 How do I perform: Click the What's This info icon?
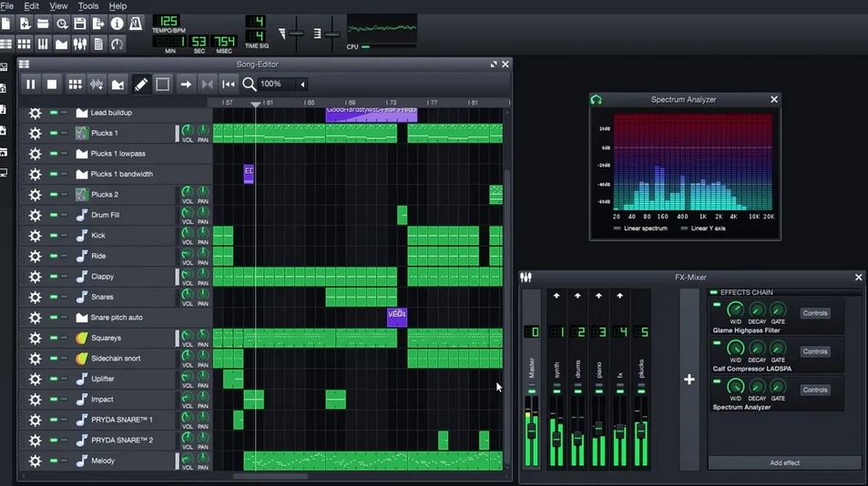pyautogui.click(x=117, y=24)
